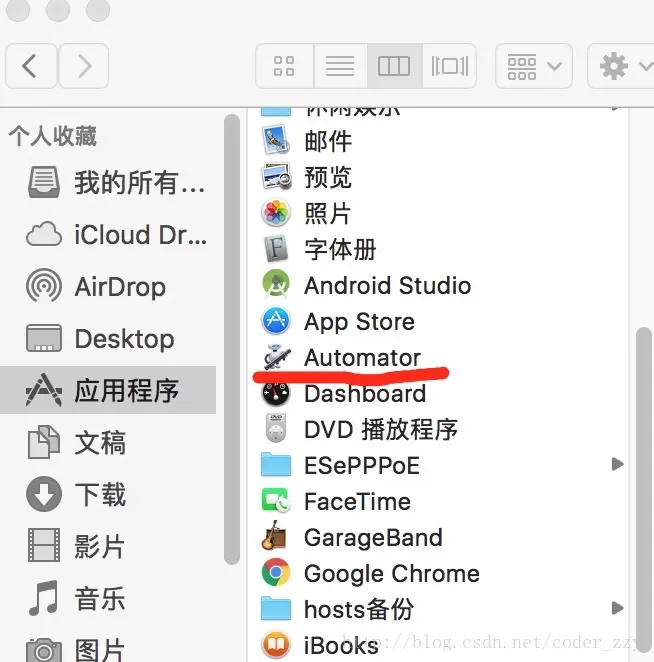Select the Automator robot icon
The image size is (654, 662).
(x=277, y=357)
